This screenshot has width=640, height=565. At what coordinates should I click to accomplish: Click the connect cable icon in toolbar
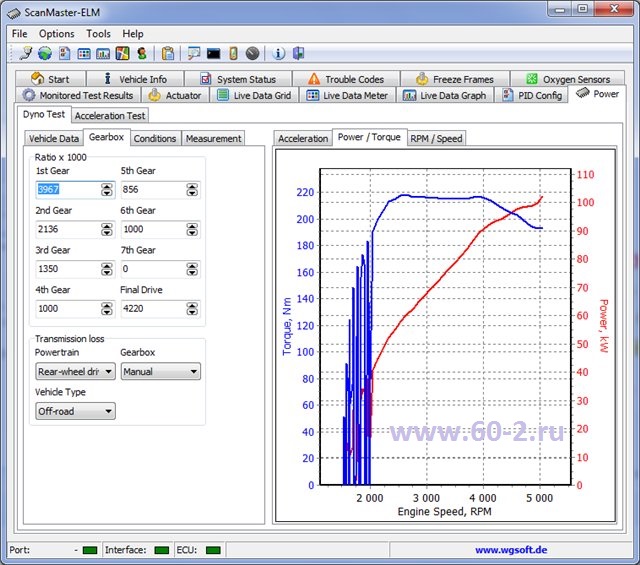25,53
